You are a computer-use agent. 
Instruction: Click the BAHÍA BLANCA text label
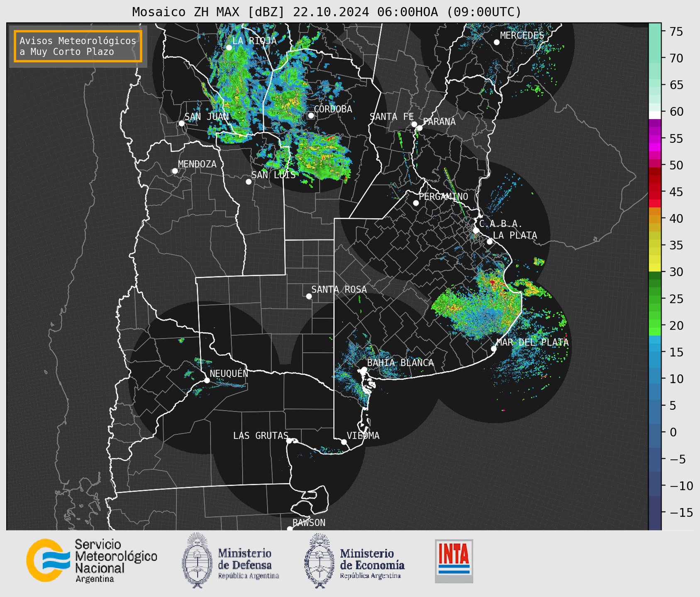(400, 363)
